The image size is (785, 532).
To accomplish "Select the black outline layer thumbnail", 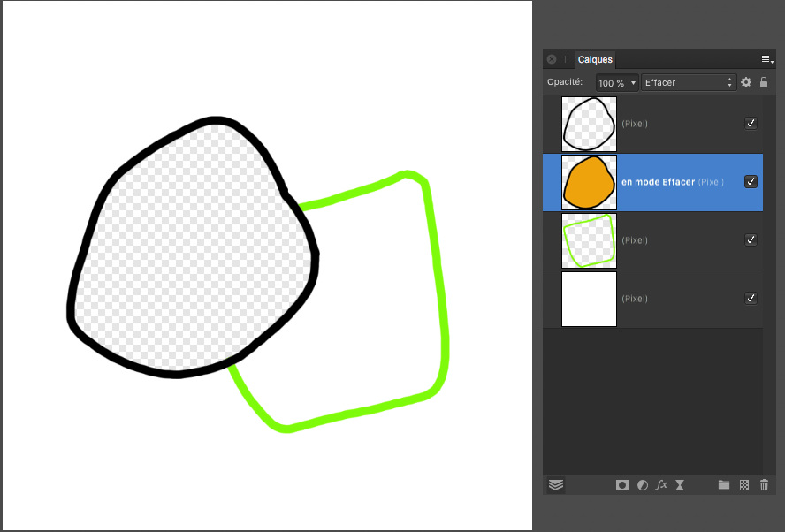I will click(x=590, y=124).
